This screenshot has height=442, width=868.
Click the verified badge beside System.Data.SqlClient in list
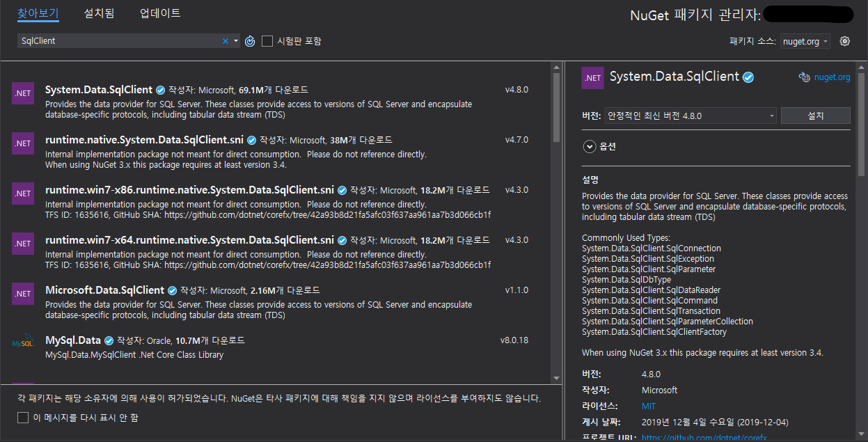pos(160,90)
